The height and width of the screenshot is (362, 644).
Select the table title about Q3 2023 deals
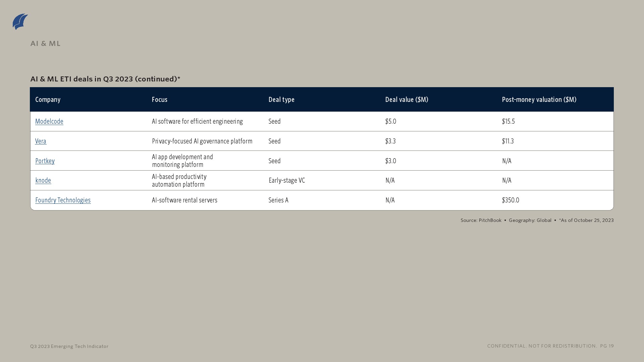pyautogui.click(x=105, y=79)
